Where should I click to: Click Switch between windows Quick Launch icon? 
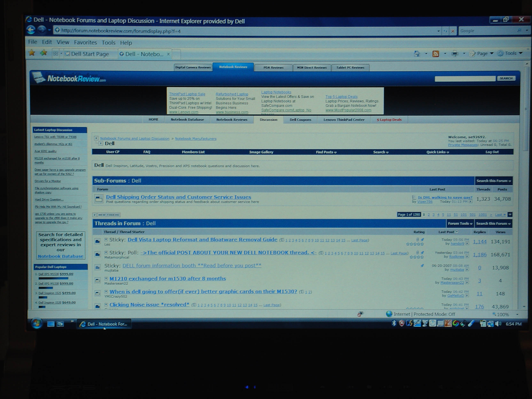click(60, 324)
